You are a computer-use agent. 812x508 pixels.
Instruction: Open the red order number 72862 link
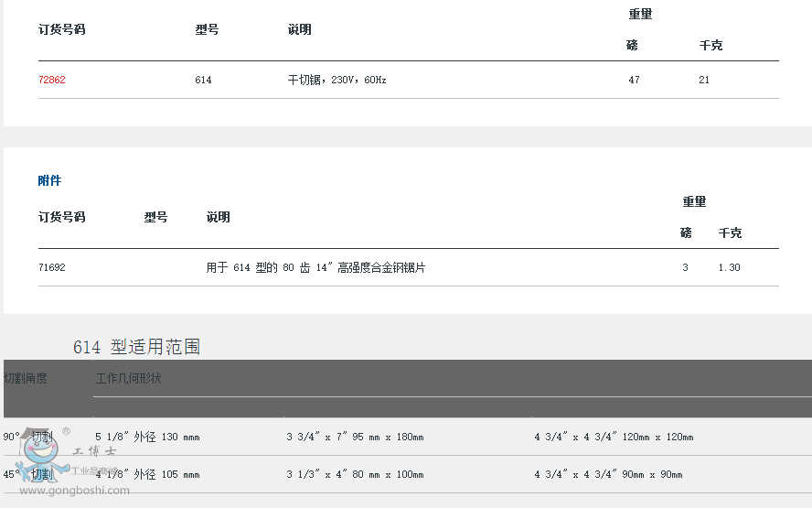pyautogui.click(x=52, y=81)
